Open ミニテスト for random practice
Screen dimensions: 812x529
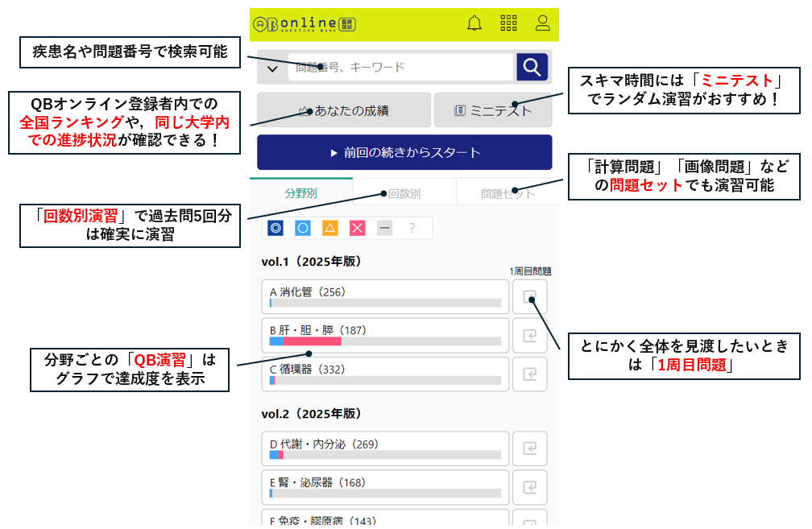coord(493,110)
